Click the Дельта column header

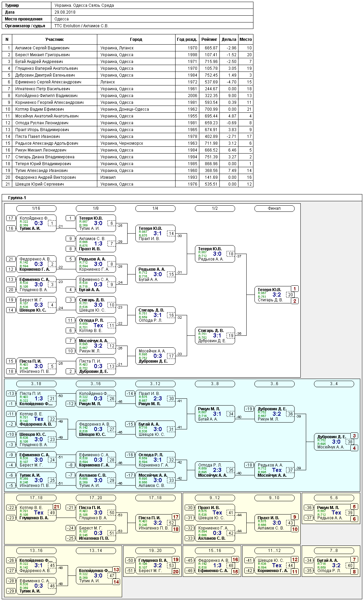[x=229, y=39]
